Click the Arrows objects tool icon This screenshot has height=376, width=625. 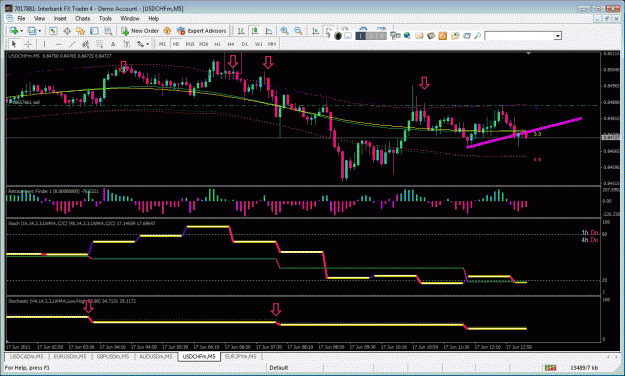(x=140, y=44)
